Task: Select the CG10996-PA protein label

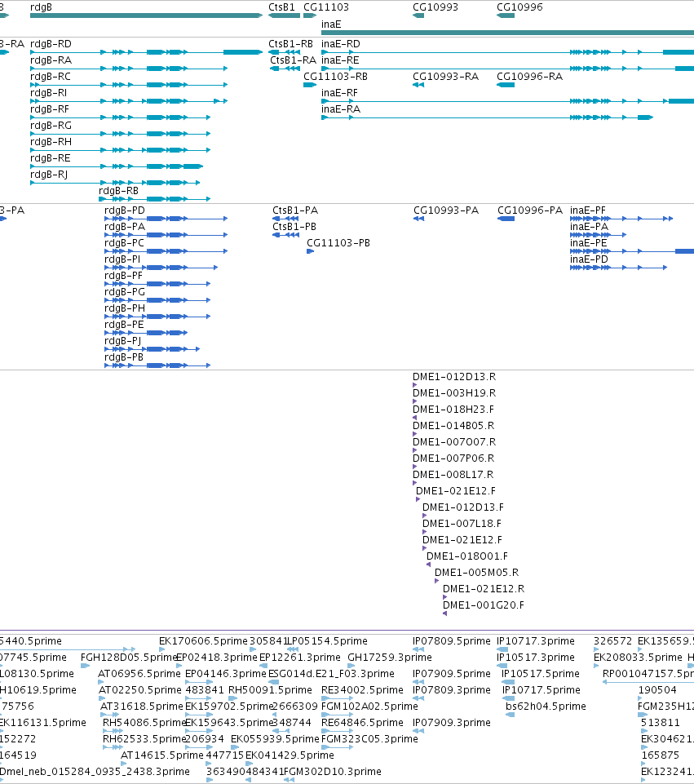Action: click(x=530, y=210)
